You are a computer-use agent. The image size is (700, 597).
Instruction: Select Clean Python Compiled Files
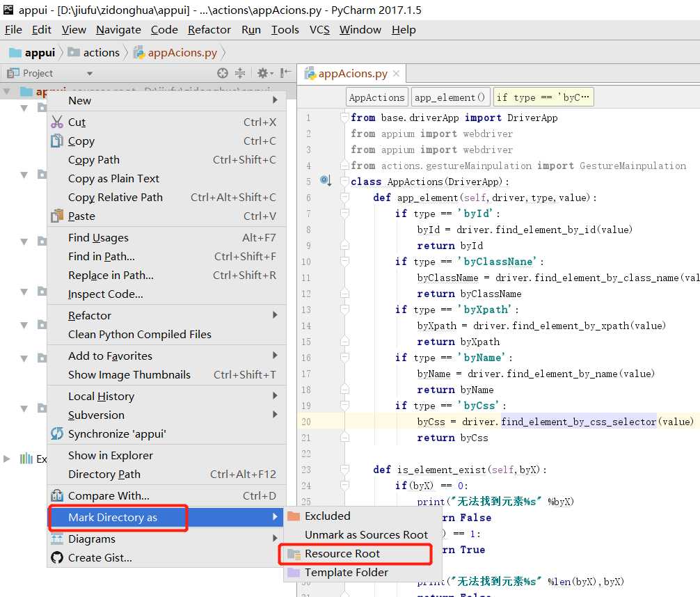coord(166,334)
